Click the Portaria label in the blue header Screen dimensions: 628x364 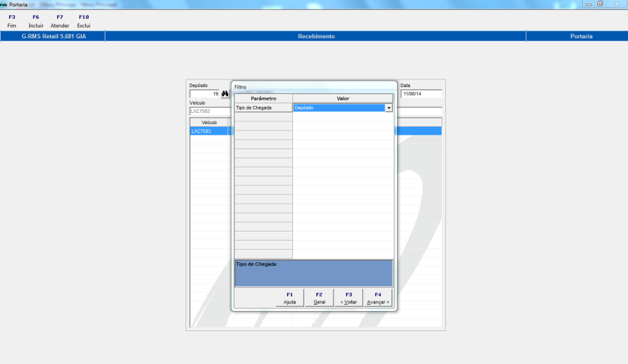[581, 36]
